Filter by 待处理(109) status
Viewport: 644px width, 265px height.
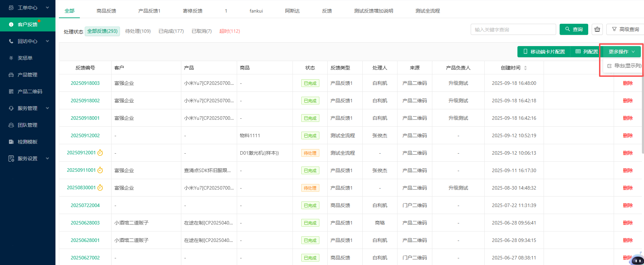click(x=138, y=31)
